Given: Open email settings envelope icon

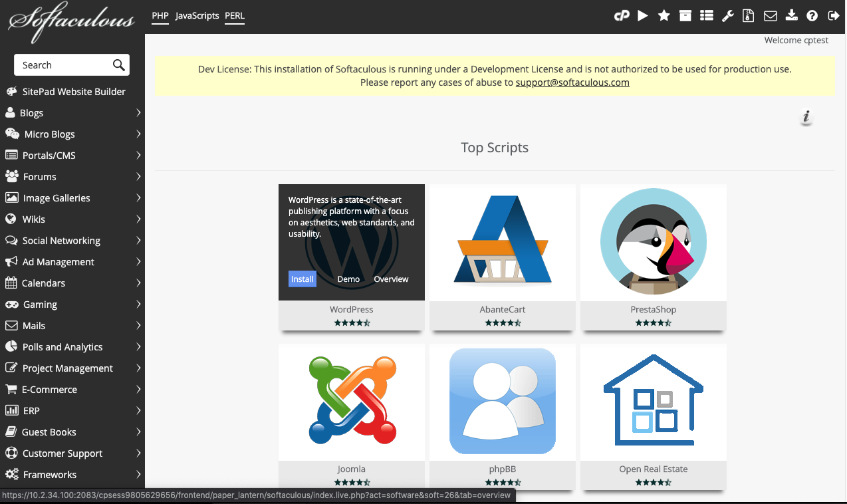Looking at the screenshot, I should (x=770, y=16).
